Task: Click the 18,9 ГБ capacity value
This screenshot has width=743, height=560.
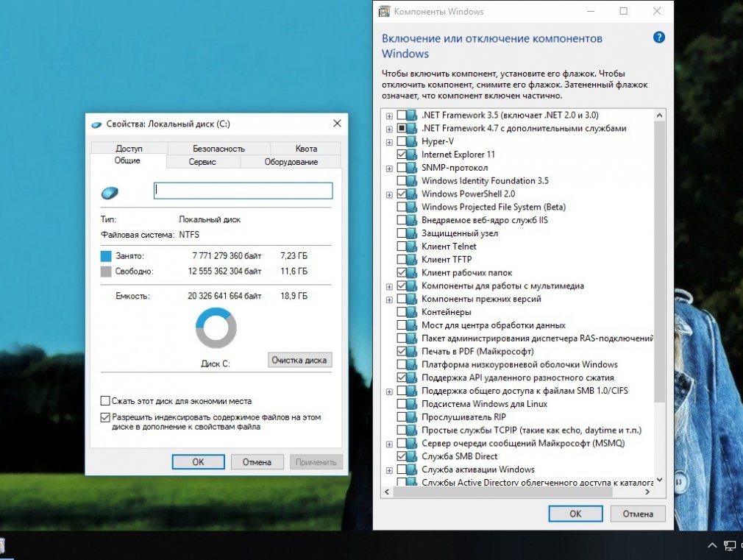Action: tap(294, 296)
